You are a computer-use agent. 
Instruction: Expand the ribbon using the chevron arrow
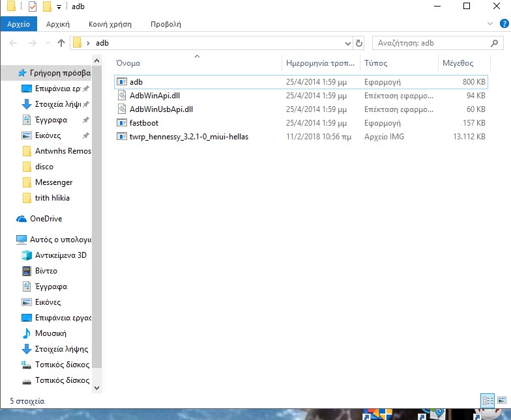coord(491,24)
